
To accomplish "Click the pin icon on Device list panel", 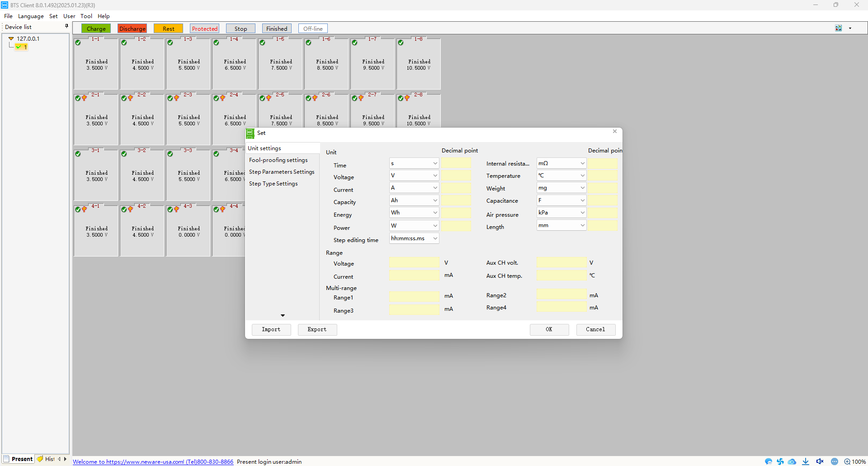I will [66, 26].
